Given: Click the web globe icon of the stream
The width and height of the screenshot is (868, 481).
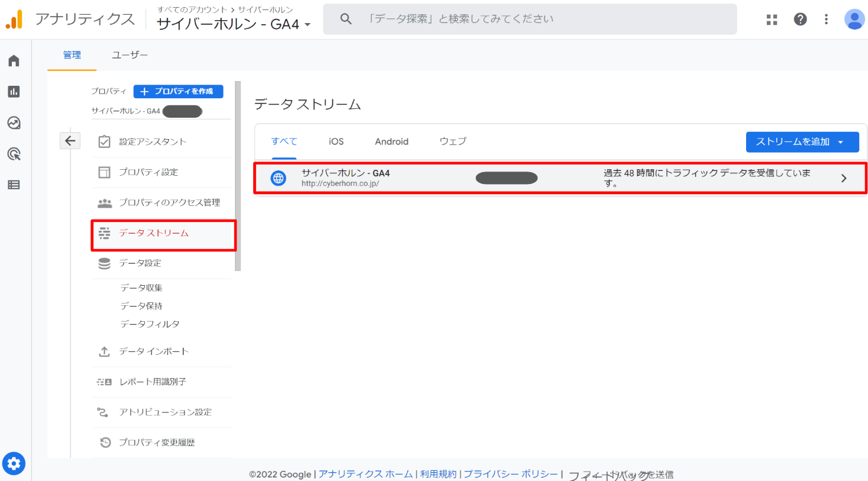Looking at the screenshot, I should click(278, 177).
